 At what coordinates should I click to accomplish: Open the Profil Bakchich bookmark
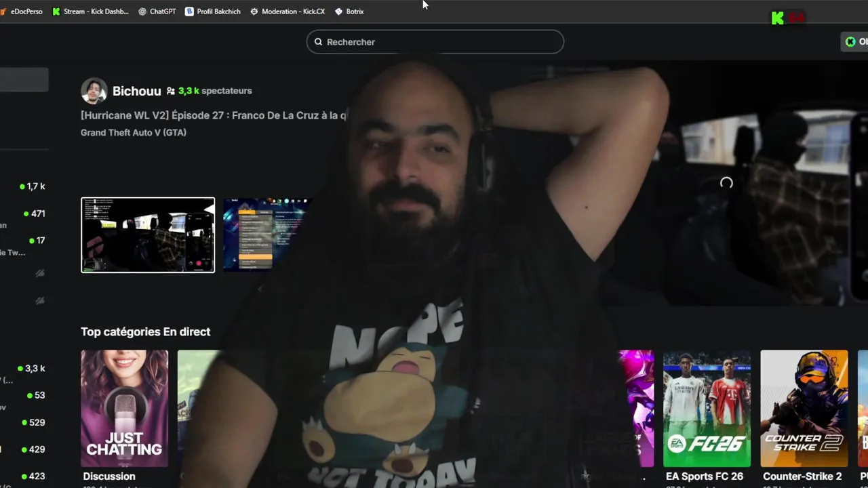point(212,12)
